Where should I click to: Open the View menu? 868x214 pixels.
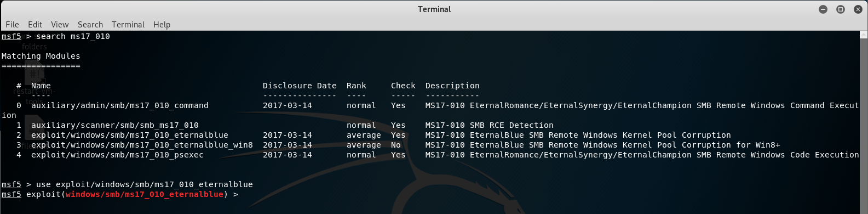coord(60,25)
